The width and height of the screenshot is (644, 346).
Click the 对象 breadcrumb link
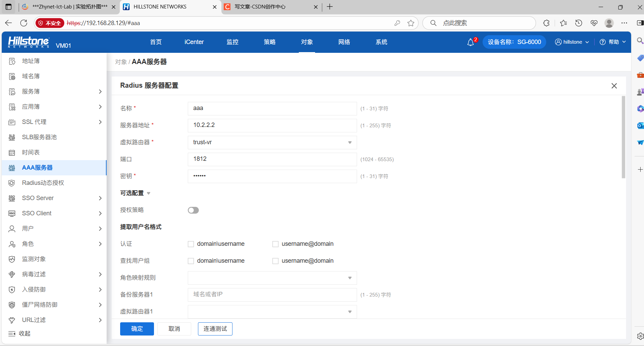121,62
